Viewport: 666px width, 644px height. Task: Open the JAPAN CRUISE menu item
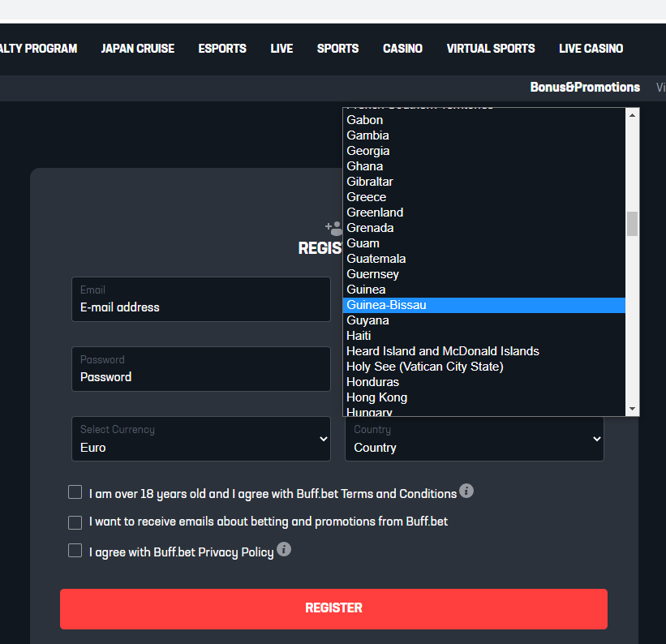tap(138, 49)
